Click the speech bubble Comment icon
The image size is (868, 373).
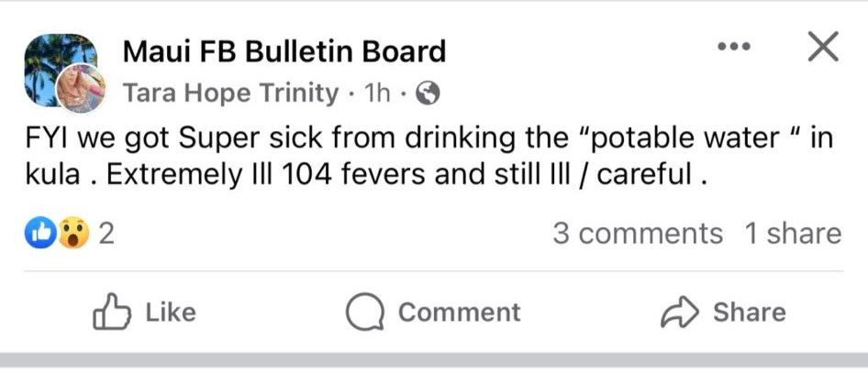364,313
